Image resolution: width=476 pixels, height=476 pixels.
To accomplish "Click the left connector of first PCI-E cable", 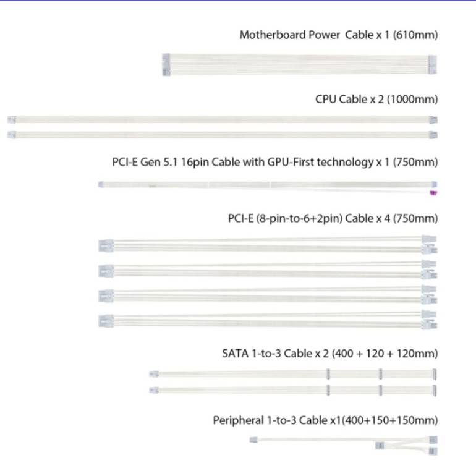I will [x=106, y=246].
